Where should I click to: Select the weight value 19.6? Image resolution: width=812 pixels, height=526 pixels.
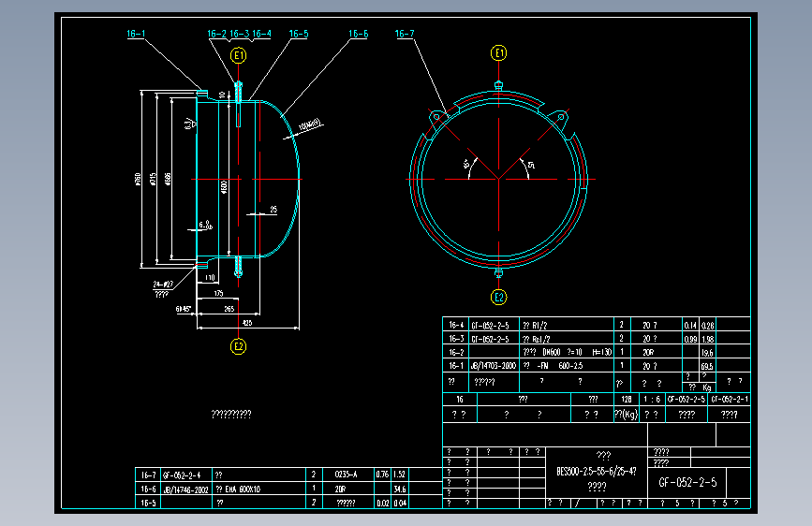click(707, 353)
